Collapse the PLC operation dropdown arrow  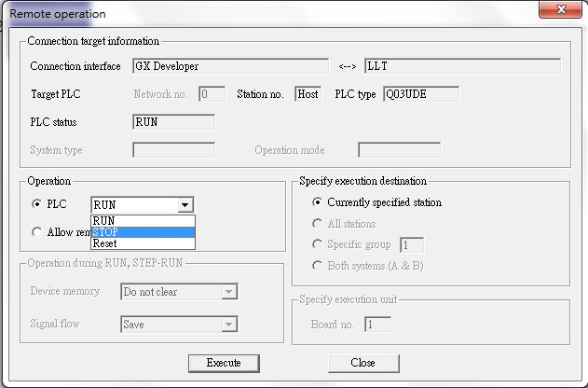tap(185, 205)
